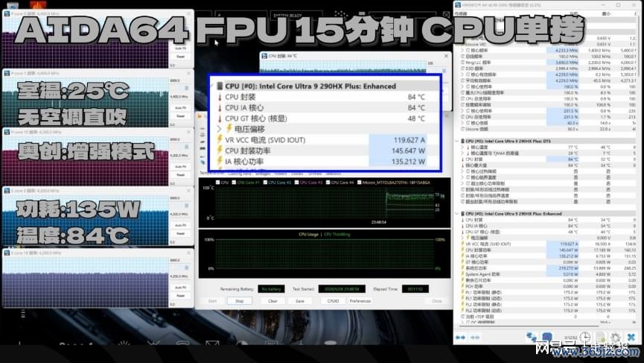Image resolution: width=644 pixels, height=363 pixels.
Task: Click HWiNFO expand columns double-arrow icon
Action: [460, 338]
